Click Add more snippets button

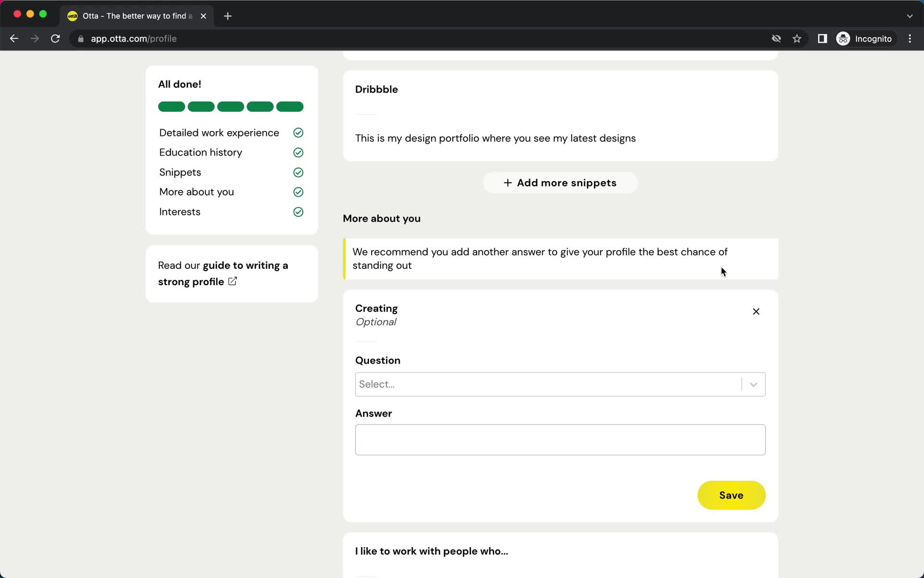point(560,183)
